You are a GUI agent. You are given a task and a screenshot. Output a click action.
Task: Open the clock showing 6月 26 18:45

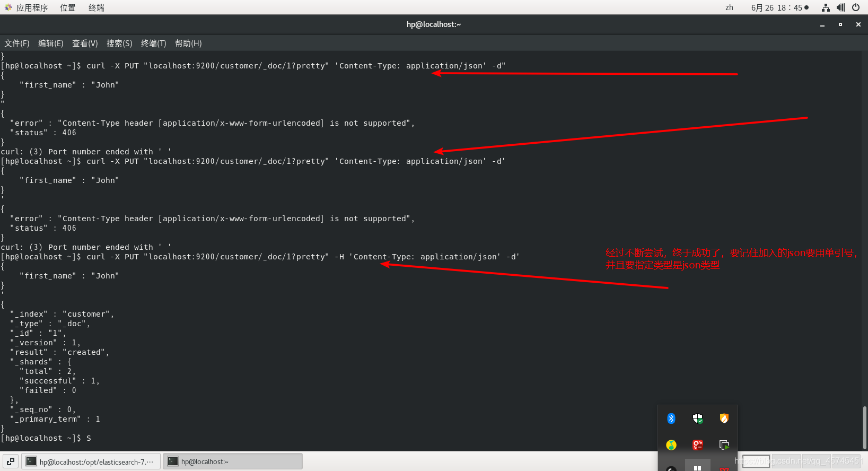[x=780, y=7]
